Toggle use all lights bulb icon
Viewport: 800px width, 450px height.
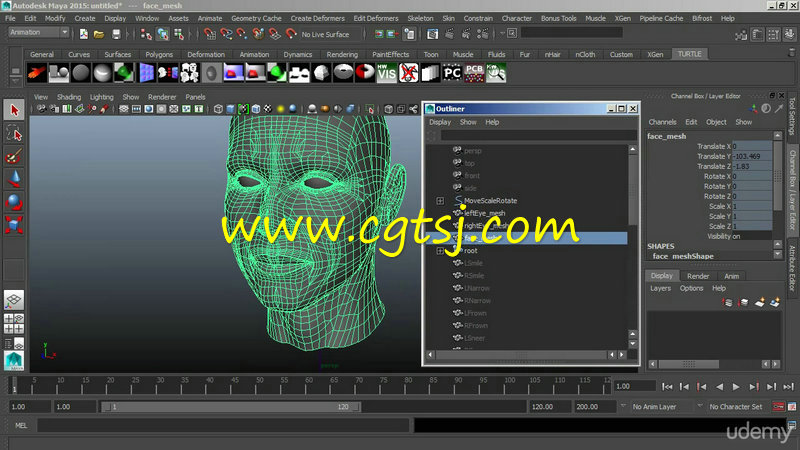coord(280,109)
